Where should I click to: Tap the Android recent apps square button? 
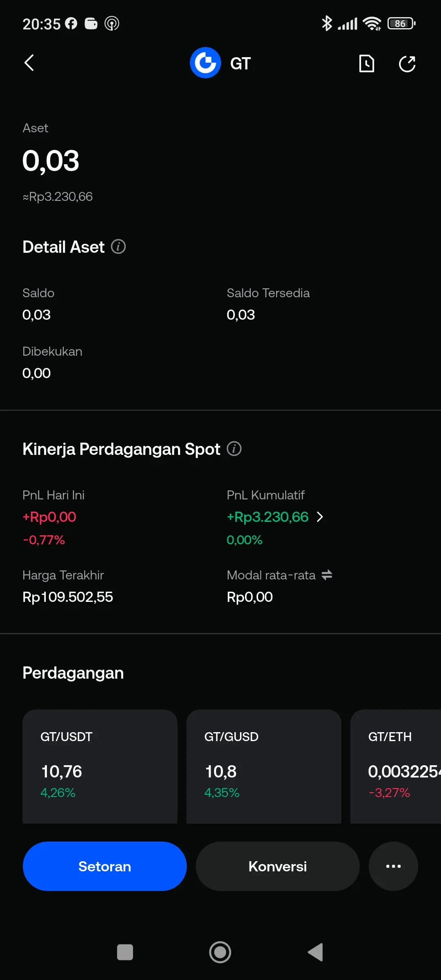tap(125, 952)
